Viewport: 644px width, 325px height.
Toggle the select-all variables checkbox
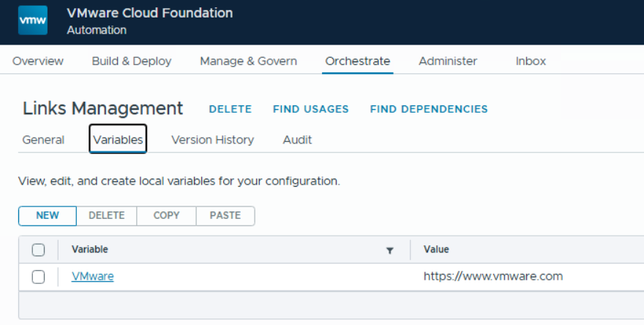coord(39,250)
